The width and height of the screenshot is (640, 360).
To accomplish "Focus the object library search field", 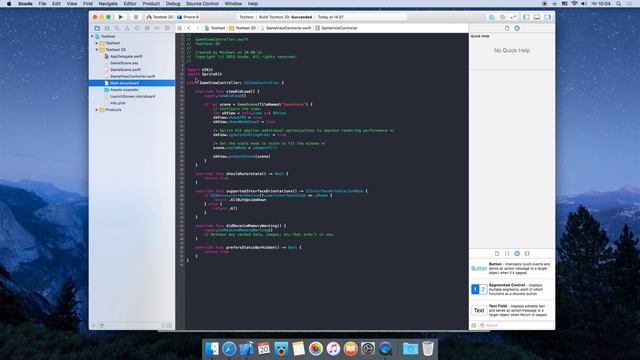I will (516, 325).
